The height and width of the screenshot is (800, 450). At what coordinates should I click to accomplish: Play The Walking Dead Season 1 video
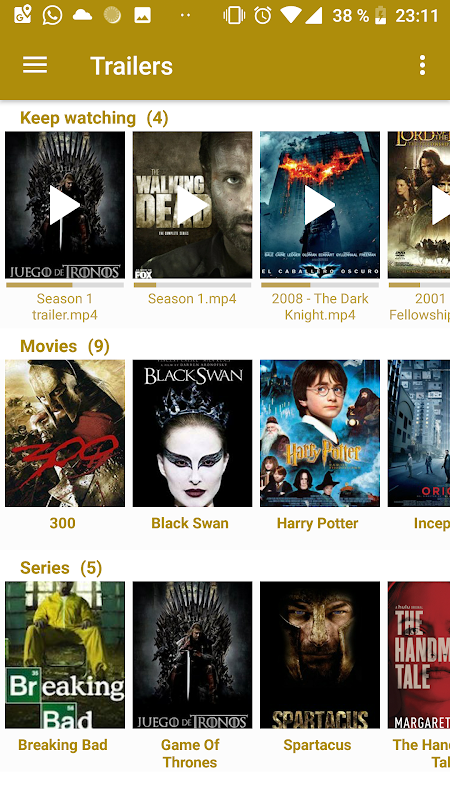[192, 205]
